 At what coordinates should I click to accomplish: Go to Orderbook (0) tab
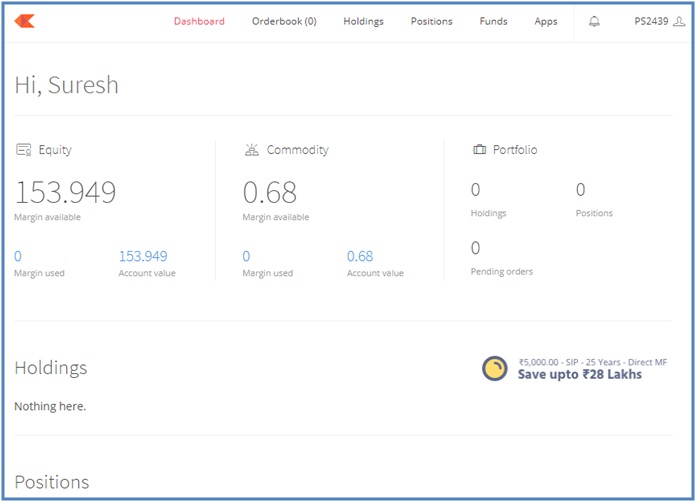(284, 21)
